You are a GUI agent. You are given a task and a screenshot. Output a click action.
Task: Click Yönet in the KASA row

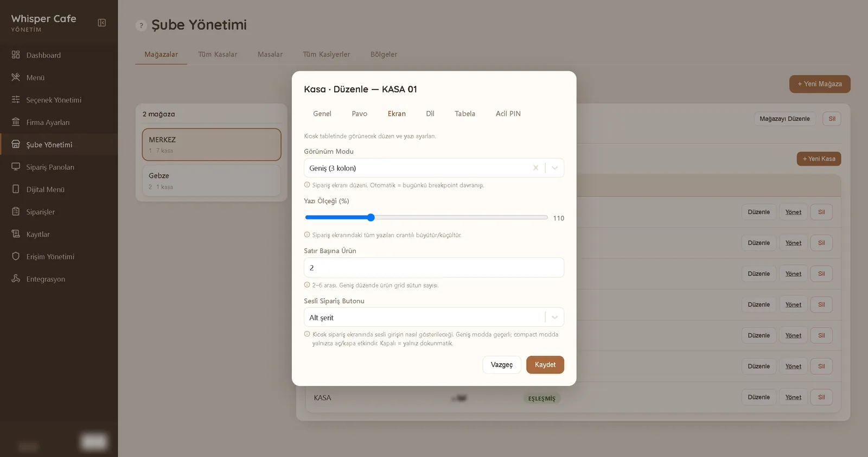point(793,397)
